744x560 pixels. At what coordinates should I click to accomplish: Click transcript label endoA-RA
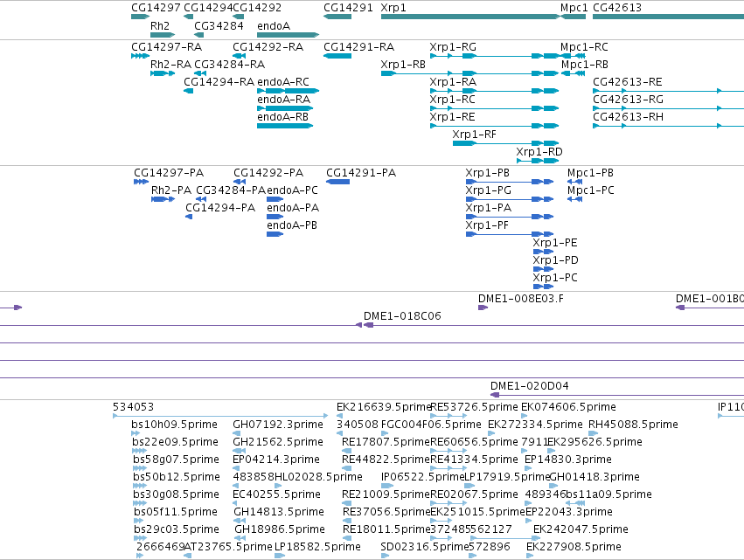click(x=283, y=100)
